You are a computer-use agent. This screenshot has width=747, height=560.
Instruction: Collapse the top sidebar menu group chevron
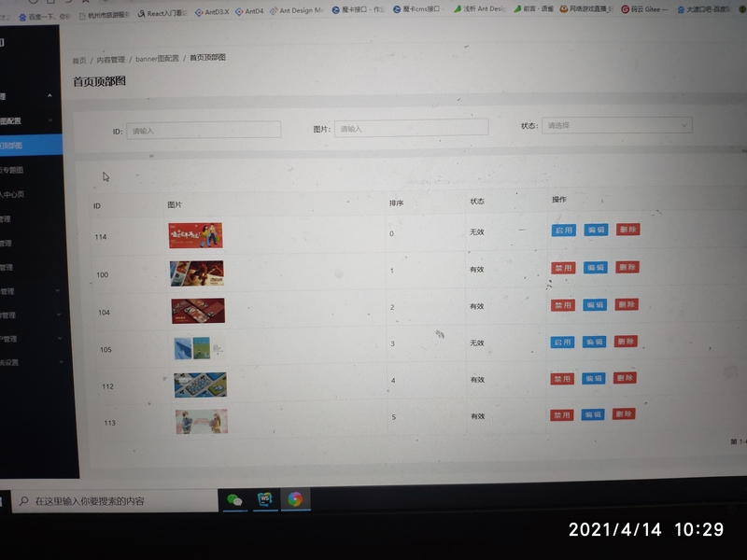point(49,96)
